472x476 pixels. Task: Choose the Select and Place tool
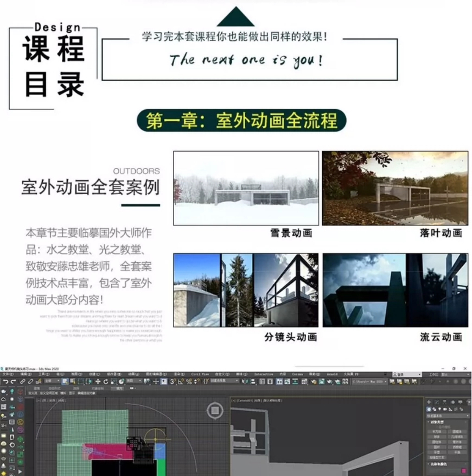tap(121, 381)
